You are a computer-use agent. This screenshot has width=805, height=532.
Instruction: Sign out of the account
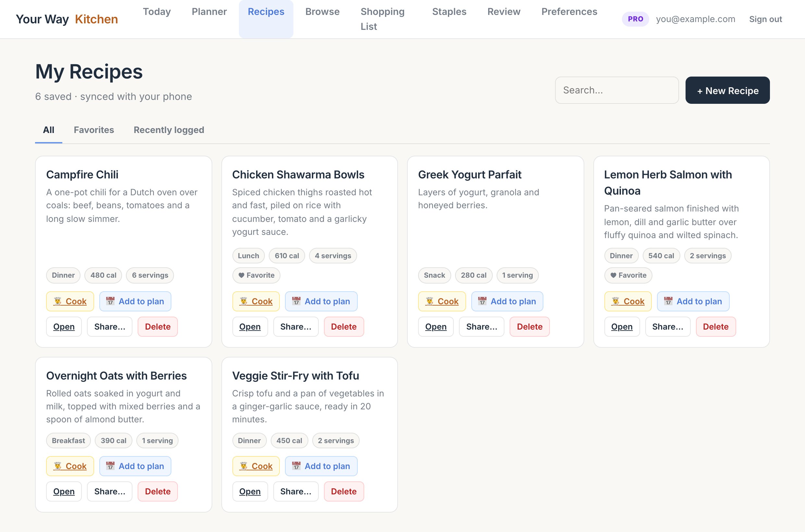click(766, 19)
